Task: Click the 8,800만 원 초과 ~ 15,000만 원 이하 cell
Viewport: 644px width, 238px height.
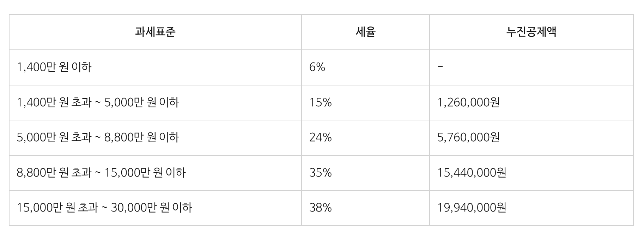Action: pos(101,173)
